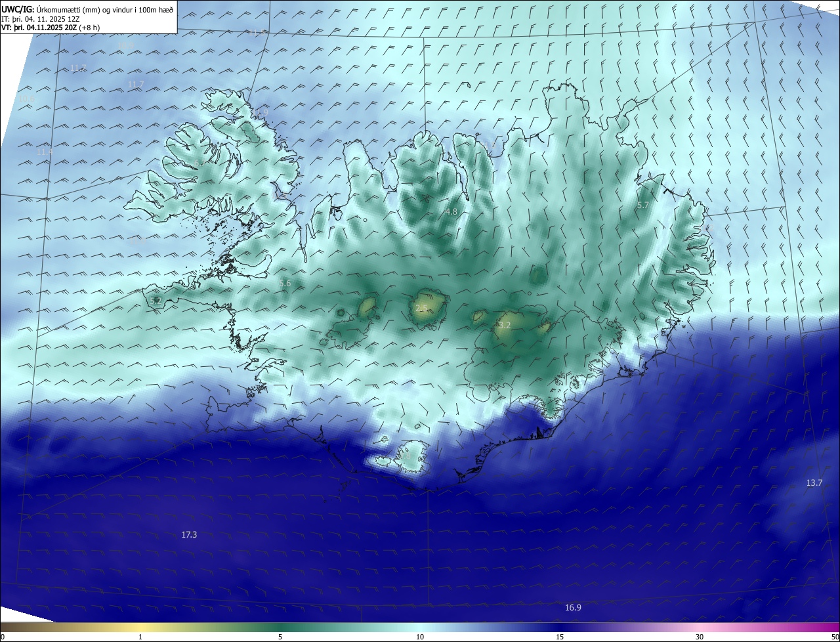Click the '0' tick on the color scale
Viewport: 840px width, 642px height.
pyautogui.click(x=3, y=637)
